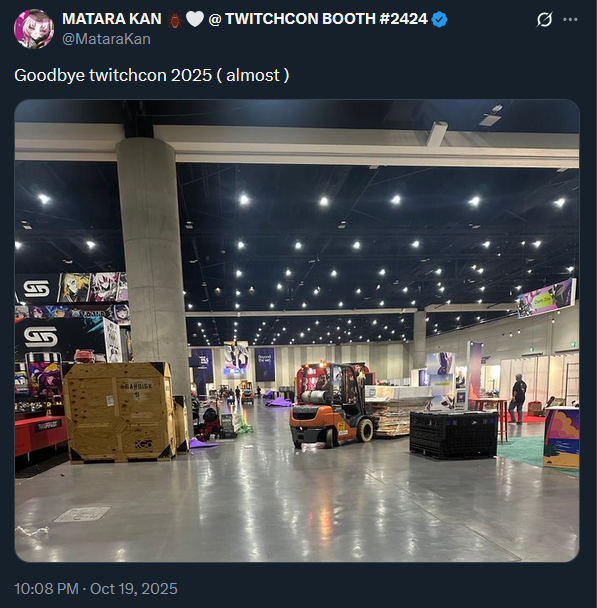Click the blue verified checkmark badge
The height and width of the screenshot is (608, 597).
439,19
